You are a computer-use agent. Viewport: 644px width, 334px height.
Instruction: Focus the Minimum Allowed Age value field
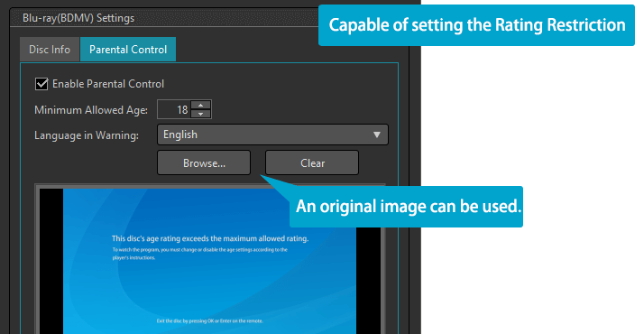tap(175, 110)
